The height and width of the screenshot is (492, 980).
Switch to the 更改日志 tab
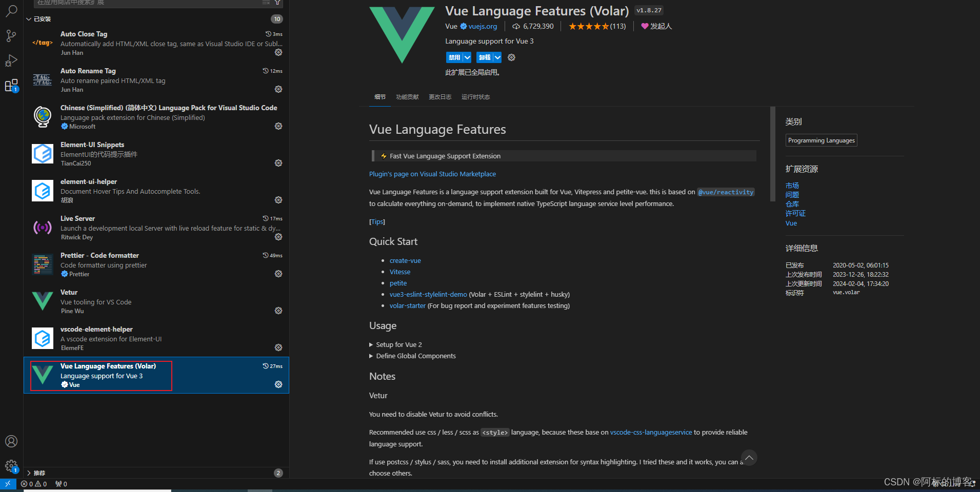(439, 96)
